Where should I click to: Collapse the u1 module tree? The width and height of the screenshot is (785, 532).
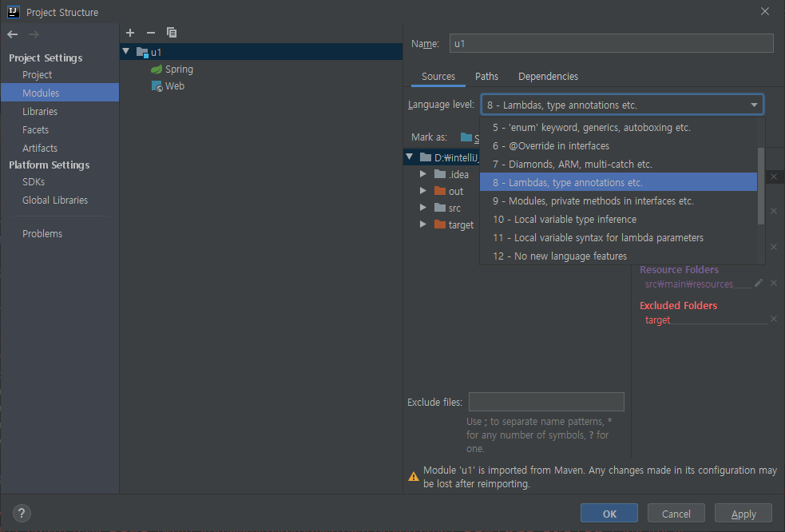point(126,51)
